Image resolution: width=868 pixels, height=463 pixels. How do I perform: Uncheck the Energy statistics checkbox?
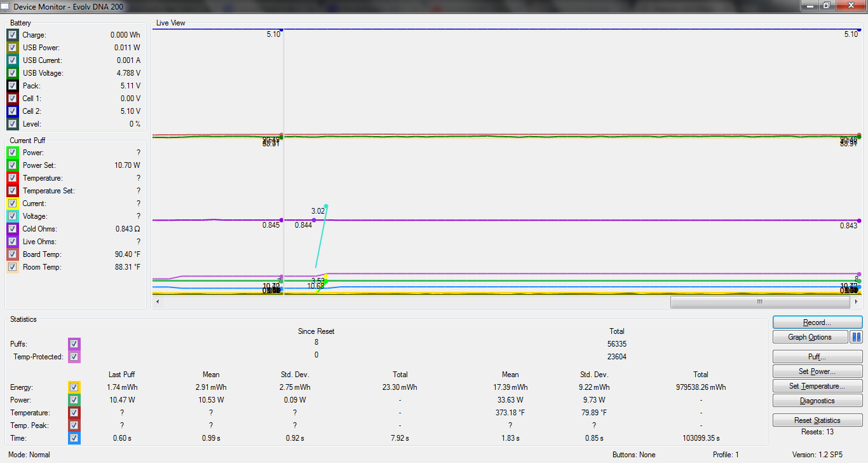coord(74,387)
